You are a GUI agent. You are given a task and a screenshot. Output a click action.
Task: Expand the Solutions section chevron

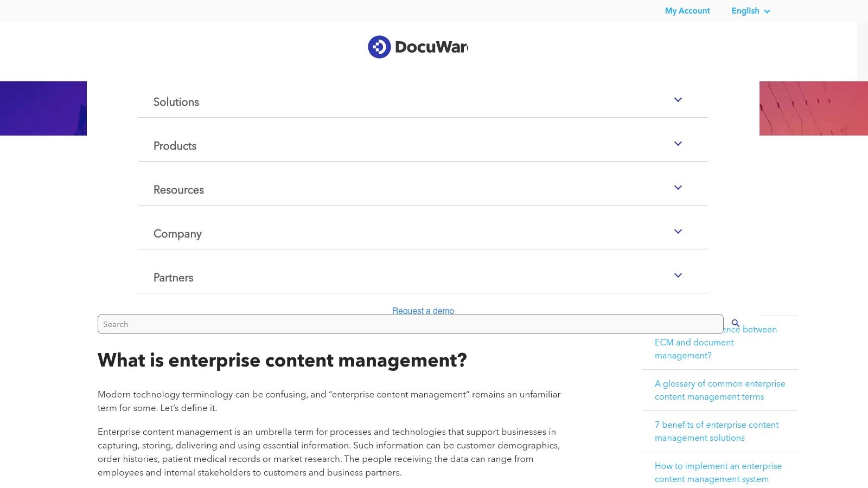pos(678,100)
